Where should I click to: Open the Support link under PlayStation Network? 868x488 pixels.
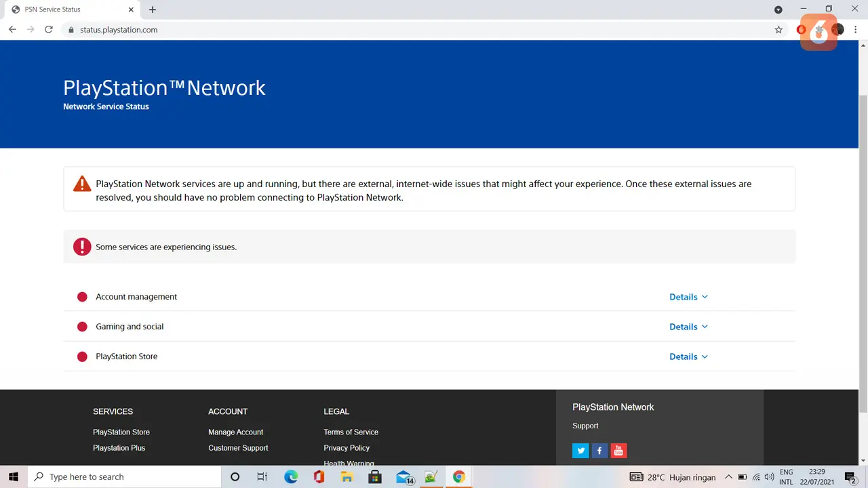click(585, 426)
